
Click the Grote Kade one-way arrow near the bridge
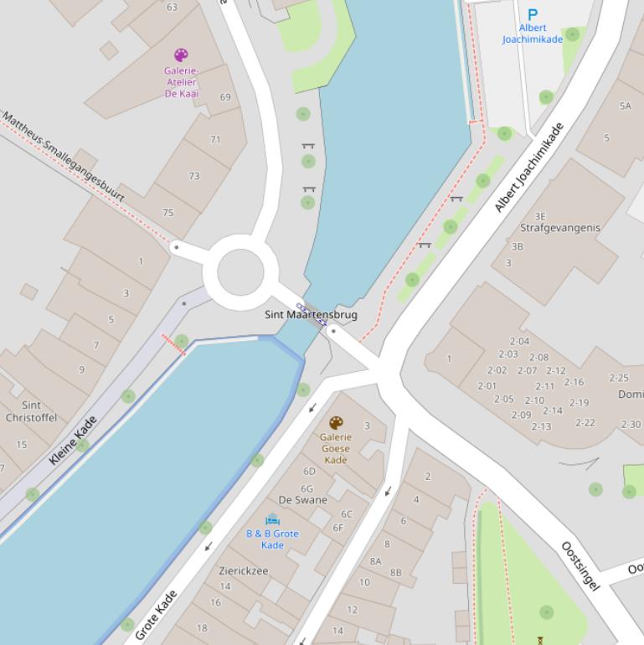[x=312, y=408]
